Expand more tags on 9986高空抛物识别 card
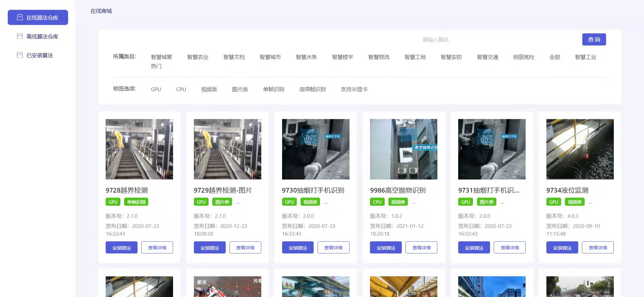The width and height of the screenshot is (644, 297). pyautogui.click(x=414, y=203)
